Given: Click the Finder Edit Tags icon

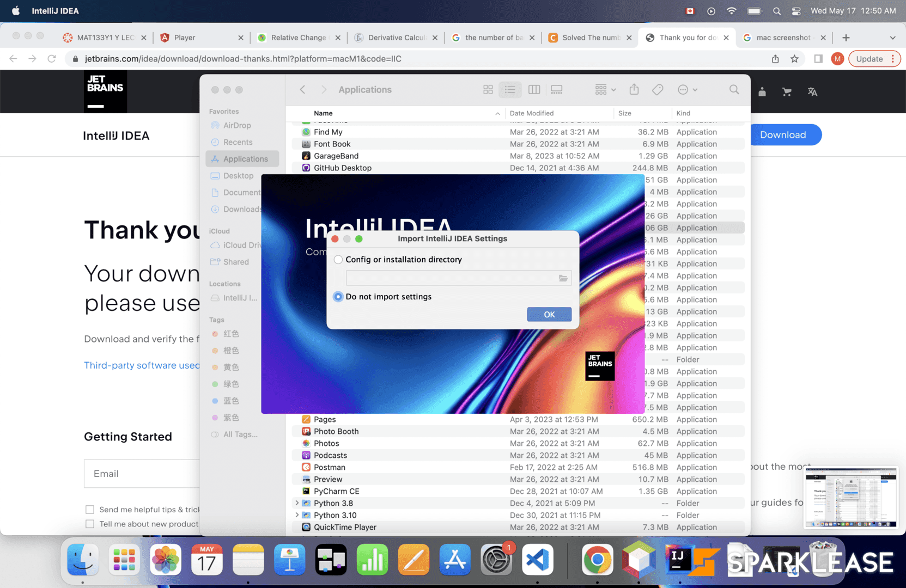Looking at the screenshot, I should coord(658,90).
